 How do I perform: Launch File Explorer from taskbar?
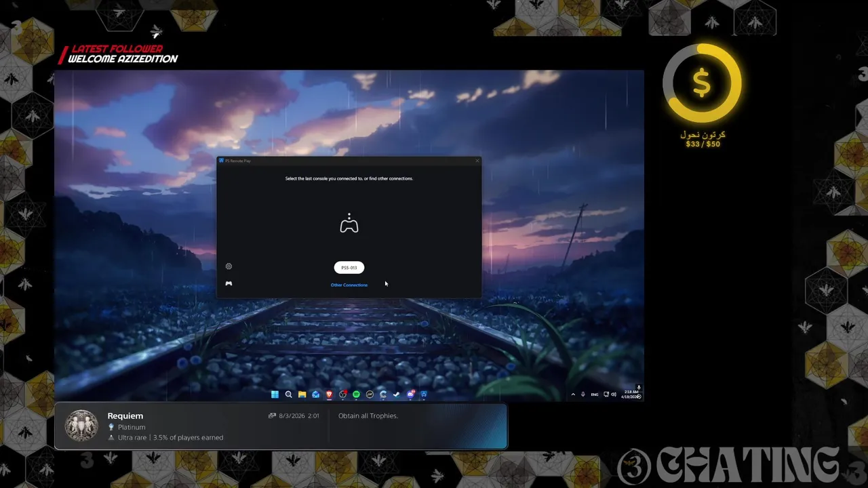302,394
